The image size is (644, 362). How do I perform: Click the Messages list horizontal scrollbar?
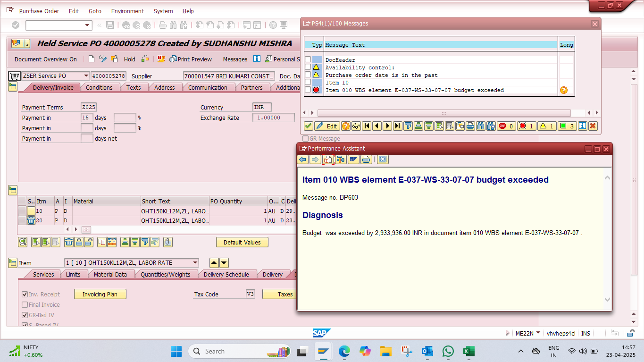click(x=443, y=113)
